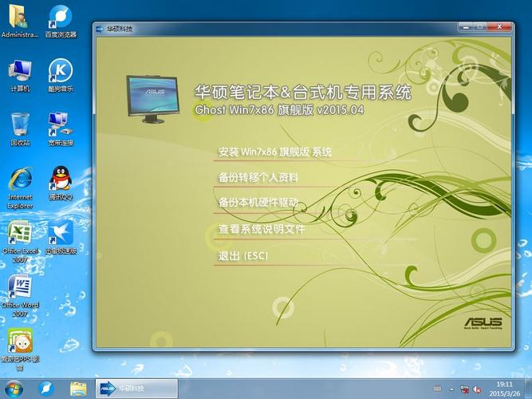Open the Recycle Bin (回收站)
Screen dimensions: 532x399
tap(20, 125)
